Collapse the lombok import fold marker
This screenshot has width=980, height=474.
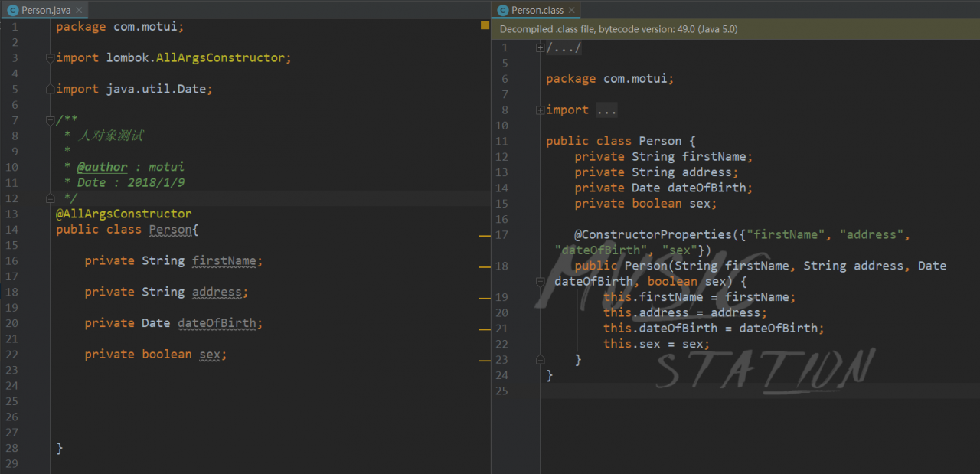point(50,58)
